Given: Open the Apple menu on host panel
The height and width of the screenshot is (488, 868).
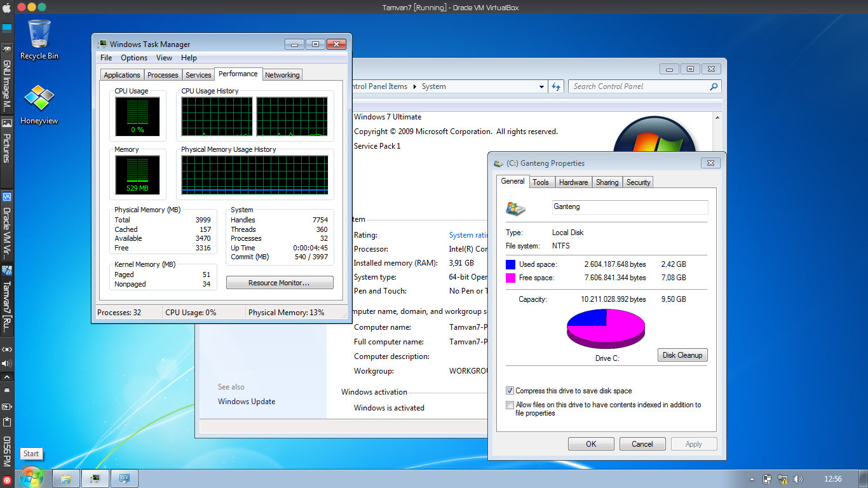Looking at the screenshot, I should [7, 9].
